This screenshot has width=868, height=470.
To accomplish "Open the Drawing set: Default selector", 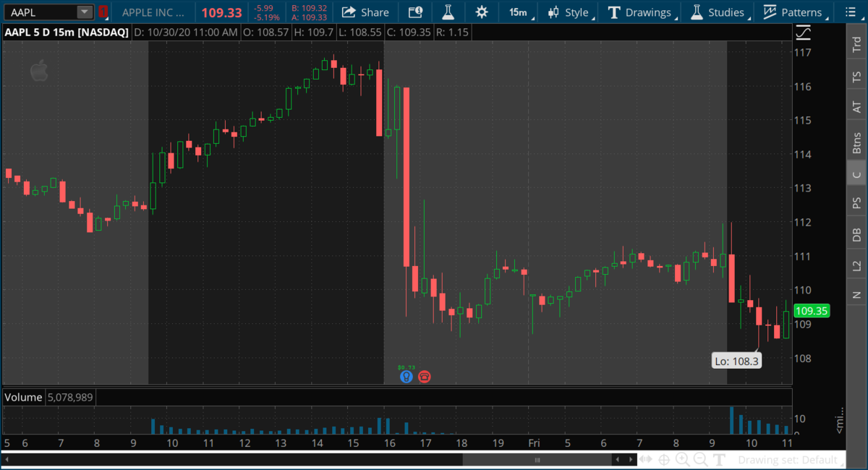I will (x=791, y=460).
